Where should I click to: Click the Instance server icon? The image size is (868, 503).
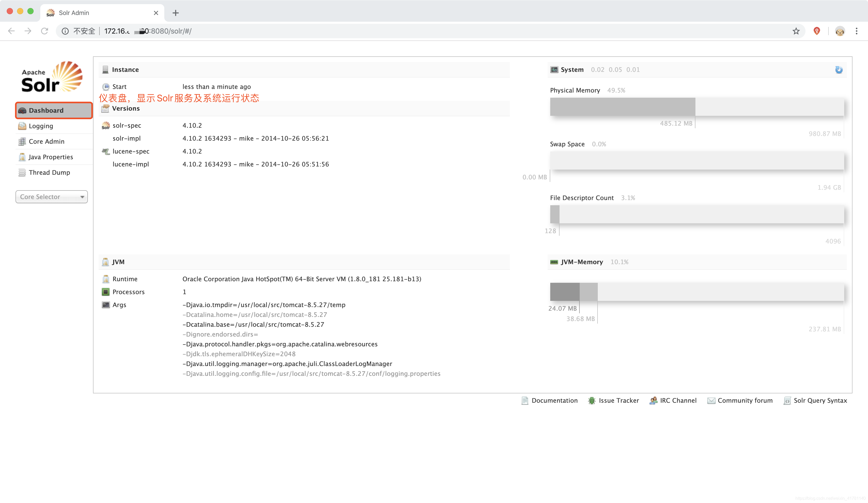point(105,70)
